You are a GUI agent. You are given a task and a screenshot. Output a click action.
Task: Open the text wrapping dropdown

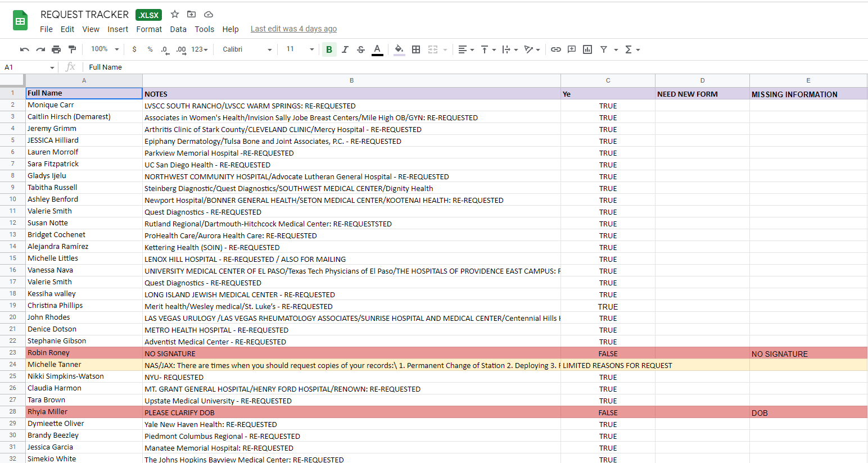(510, 49)
